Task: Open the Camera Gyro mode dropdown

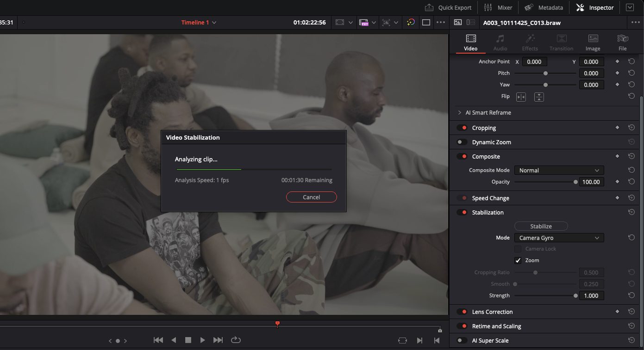Action: (x=558, y=238)
